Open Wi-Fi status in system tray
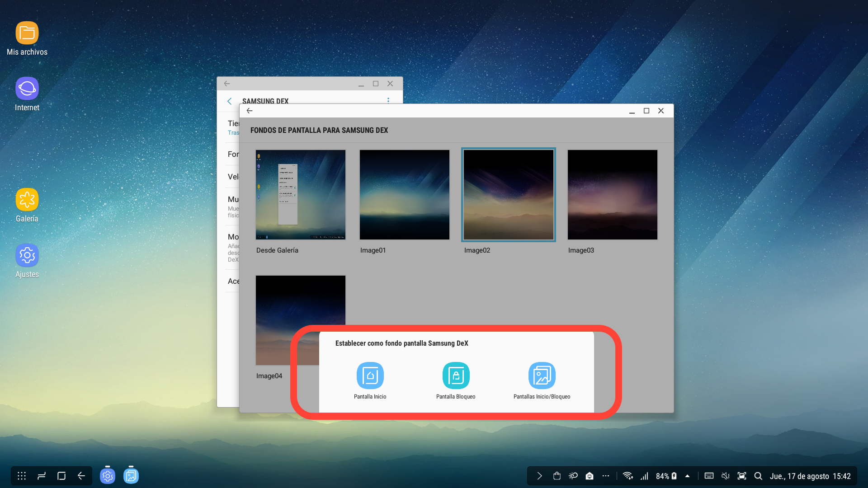868x488 pixels. [x=628, y=476]
